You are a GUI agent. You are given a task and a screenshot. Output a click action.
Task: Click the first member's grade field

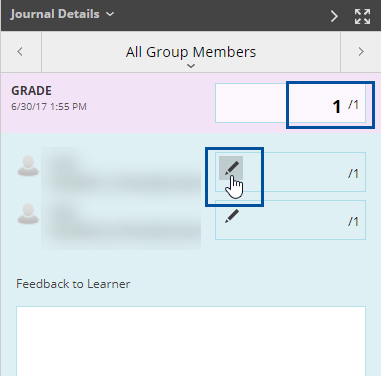290,172
